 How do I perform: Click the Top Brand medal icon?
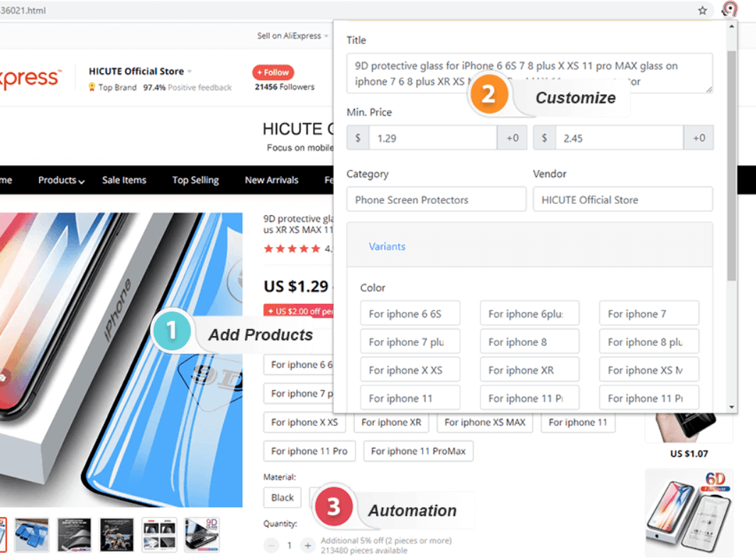93,87
